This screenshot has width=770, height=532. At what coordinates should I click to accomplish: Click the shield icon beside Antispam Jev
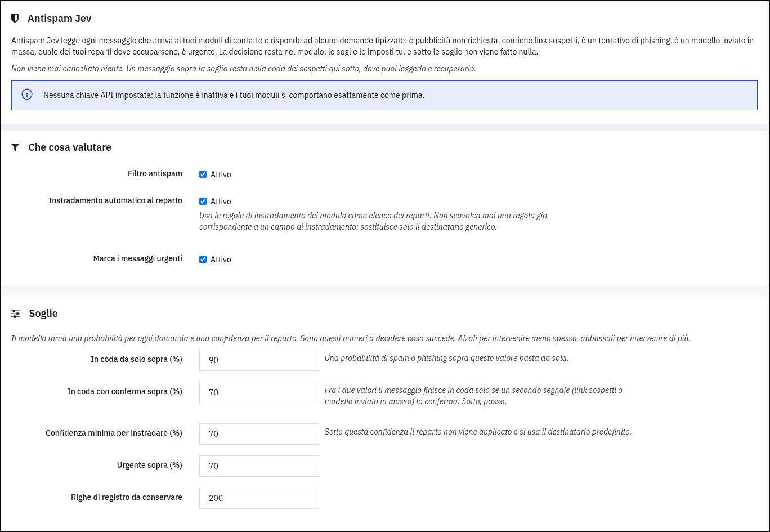(15, 19)
